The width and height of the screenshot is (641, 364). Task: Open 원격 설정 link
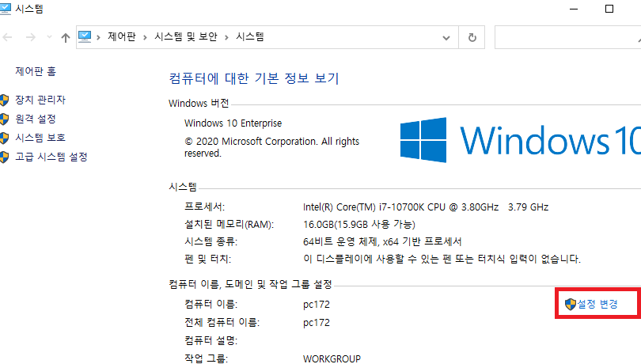36,119
